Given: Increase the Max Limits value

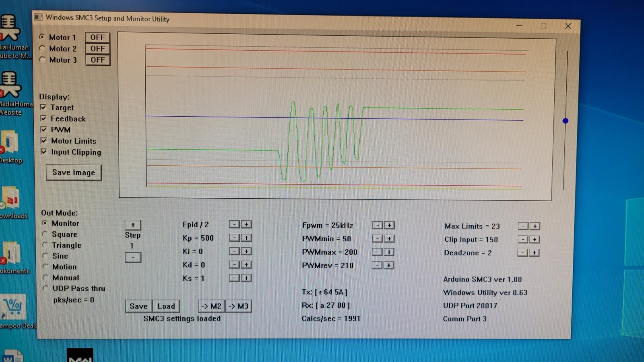Looking at the screenshot, I should click(535, 226).
